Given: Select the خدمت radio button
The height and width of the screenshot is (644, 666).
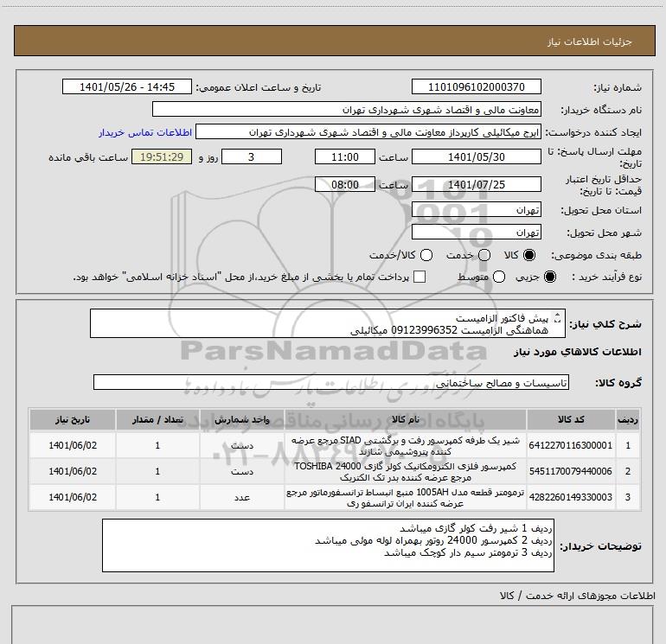Looking at the screenshot, I should point(484,255).
